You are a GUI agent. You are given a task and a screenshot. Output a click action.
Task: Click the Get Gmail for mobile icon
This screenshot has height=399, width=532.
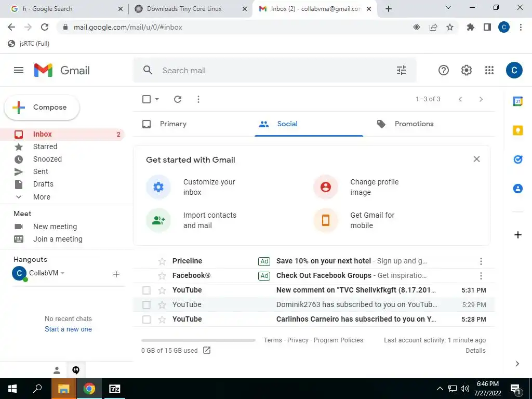(326, 220)
